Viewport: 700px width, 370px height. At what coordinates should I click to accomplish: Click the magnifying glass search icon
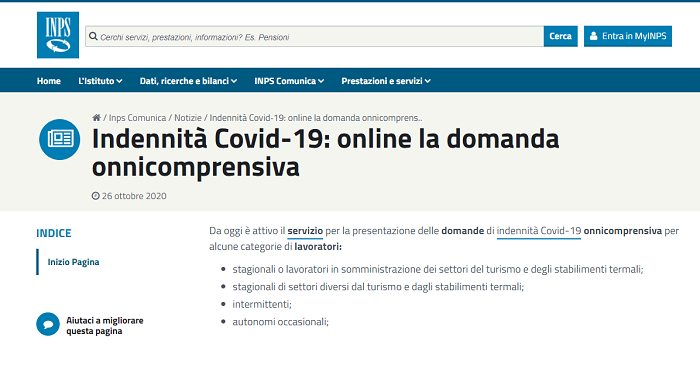tap(93, 36)
